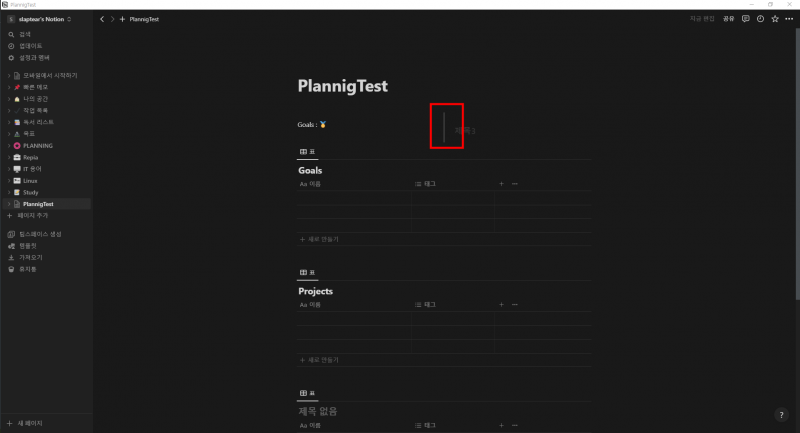Go forward with the right arrow
This screenshot has height=433, width=800.
112,19
